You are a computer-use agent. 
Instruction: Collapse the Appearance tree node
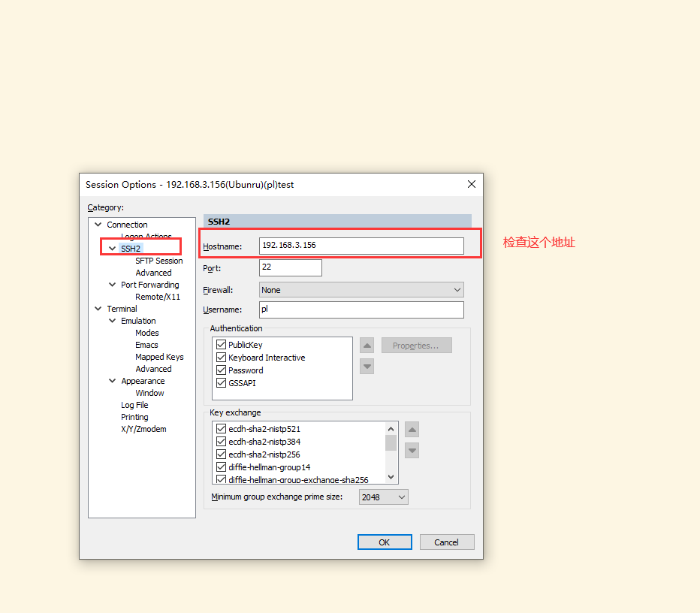[x=113, y=381]
